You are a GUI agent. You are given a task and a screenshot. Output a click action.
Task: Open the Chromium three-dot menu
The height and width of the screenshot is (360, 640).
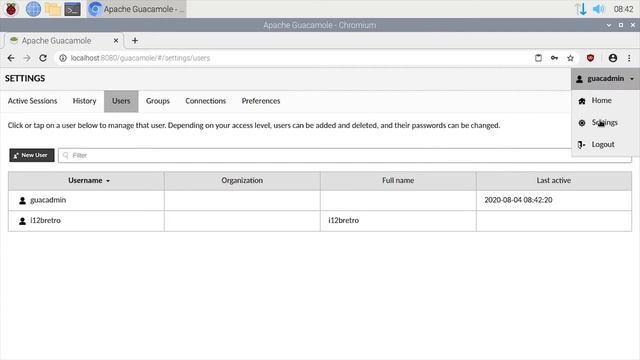629,58
